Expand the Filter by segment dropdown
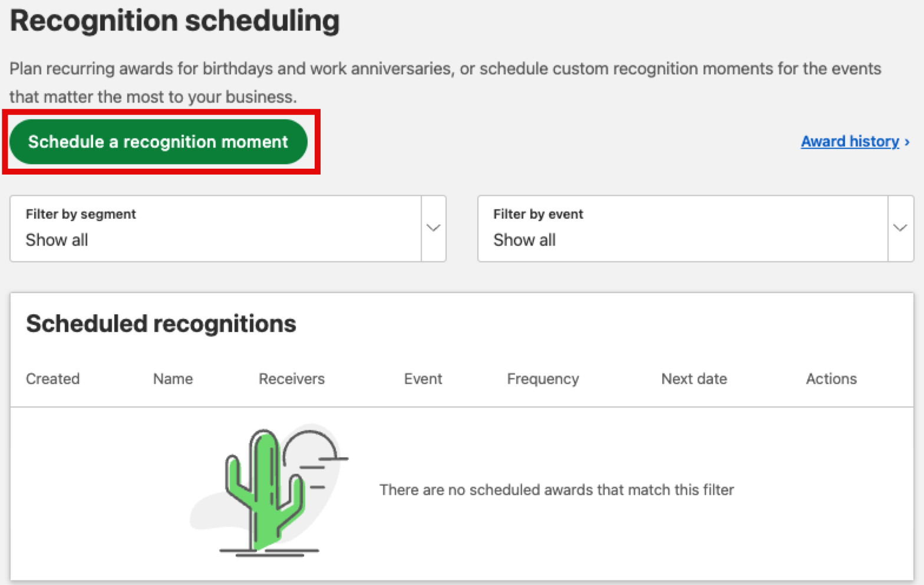Image resolution: width=924 pixels, height=585 pixels. pyautogui.click(x=228, y=229)
